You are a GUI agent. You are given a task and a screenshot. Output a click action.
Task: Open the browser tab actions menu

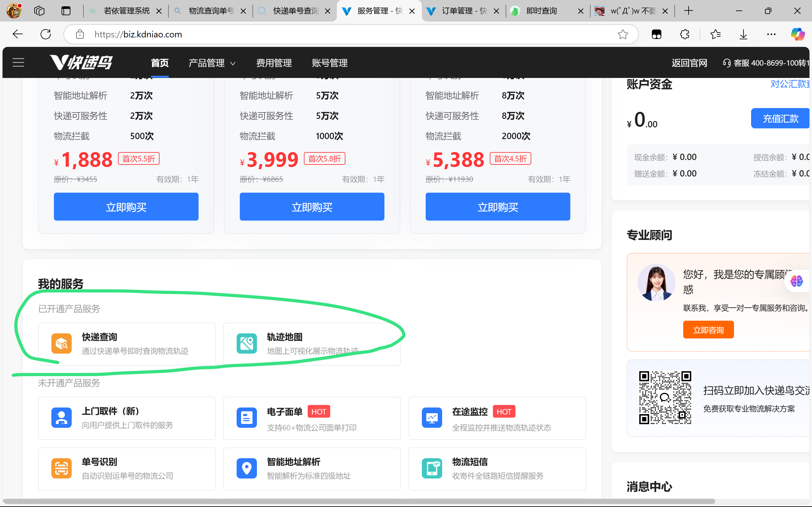(66, 11)
